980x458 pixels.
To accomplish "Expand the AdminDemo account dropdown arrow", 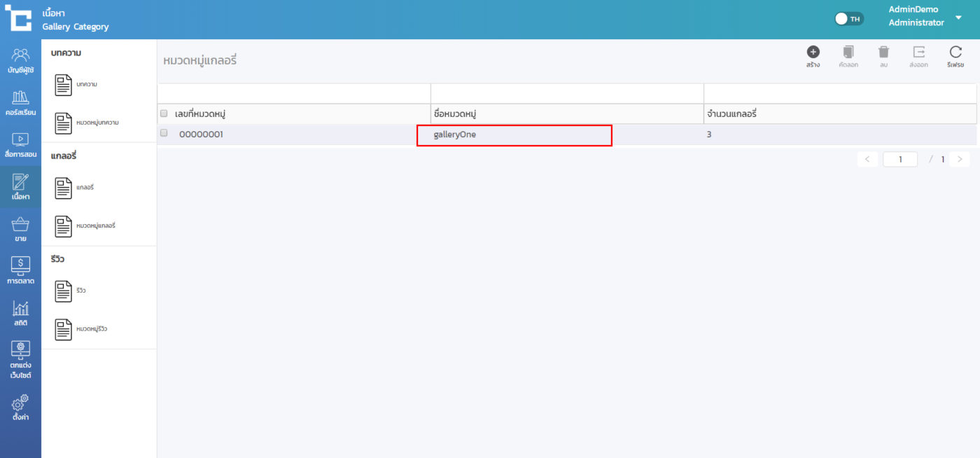I will [x=958, y=18].
